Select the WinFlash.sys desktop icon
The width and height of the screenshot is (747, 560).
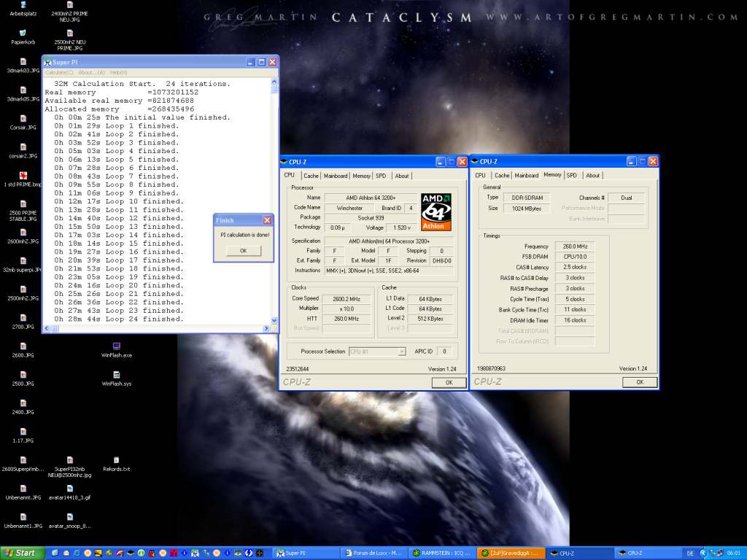pyautogui.click(x=116, y=378)
